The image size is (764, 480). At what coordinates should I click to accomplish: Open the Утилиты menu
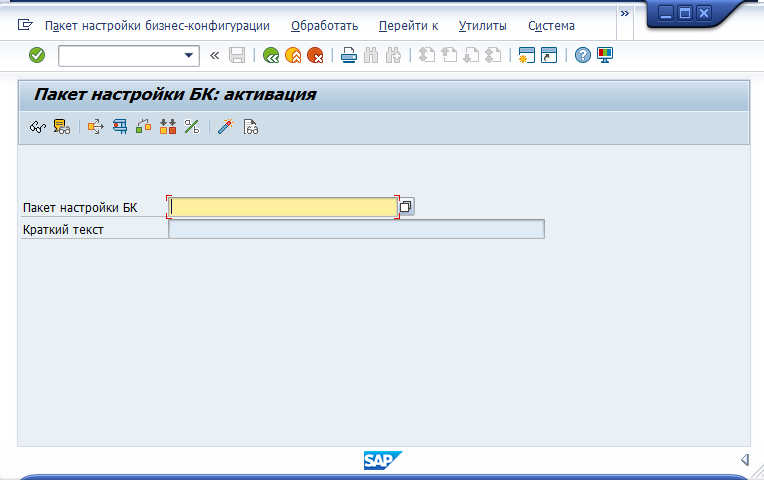pyautogui.click(x=482, y=26)
